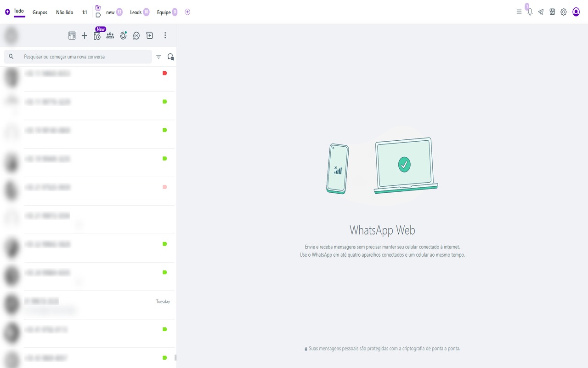Click the blurred profile photo above search
The height and width of the screenshot is (368, 588).
(x=11, y=35)
